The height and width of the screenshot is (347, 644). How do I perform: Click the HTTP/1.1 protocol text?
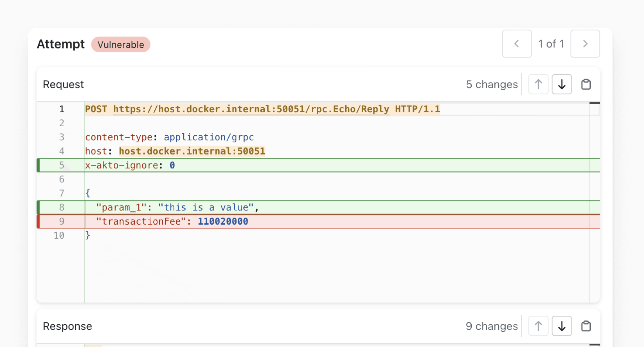pos(417,109)
